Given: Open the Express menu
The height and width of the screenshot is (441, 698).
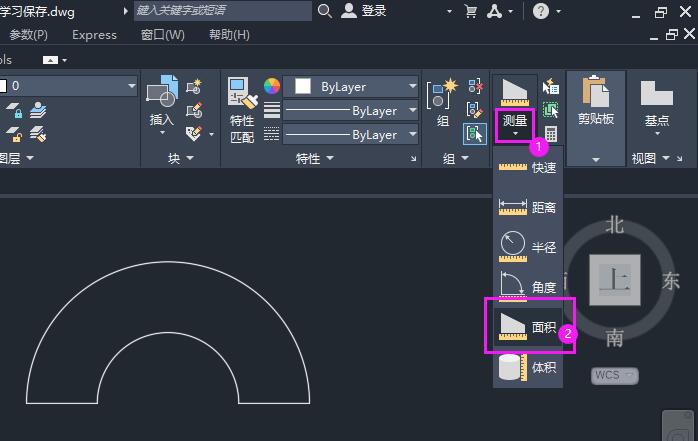Looking at the screenshot, I should pos(94,35).
